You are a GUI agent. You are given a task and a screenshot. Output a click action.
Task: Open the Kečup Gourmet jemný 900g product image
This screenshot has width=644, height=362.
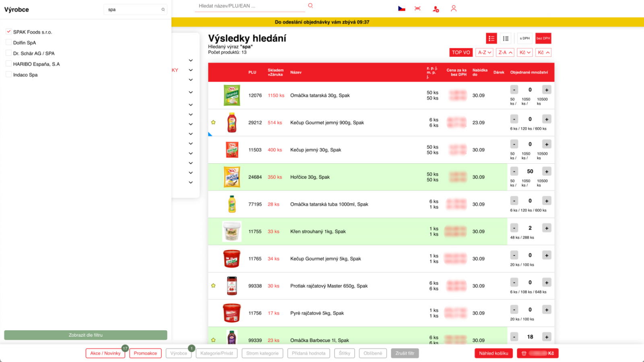[232, 123]
